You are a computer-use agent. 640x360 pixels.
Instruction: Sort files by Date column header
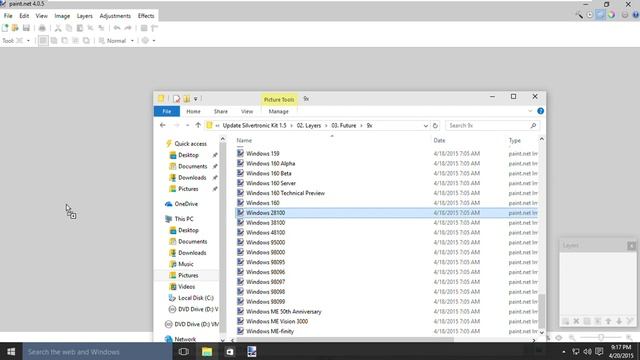pyautogui.click(x=439, y=140)
